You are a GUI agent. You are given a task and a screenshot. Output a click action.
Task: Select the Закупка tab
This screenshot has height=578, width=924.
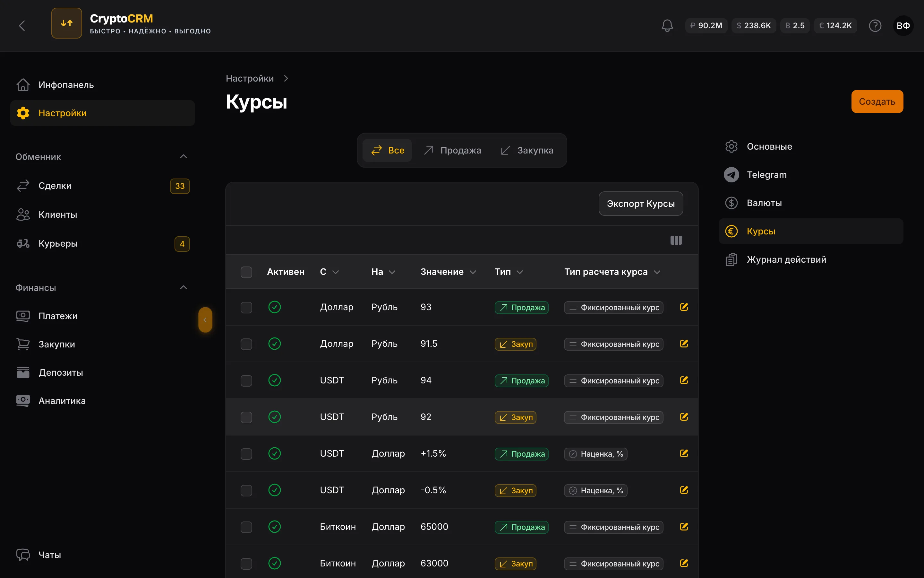coord(527,150)
